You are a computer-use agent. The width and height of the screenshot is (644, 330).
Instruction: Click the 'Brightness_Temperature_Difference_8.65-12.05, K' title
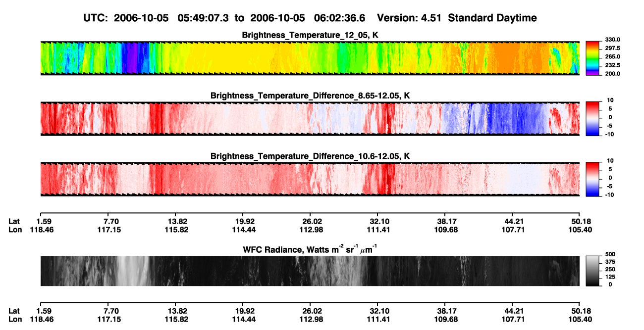[x=310, y=95]
